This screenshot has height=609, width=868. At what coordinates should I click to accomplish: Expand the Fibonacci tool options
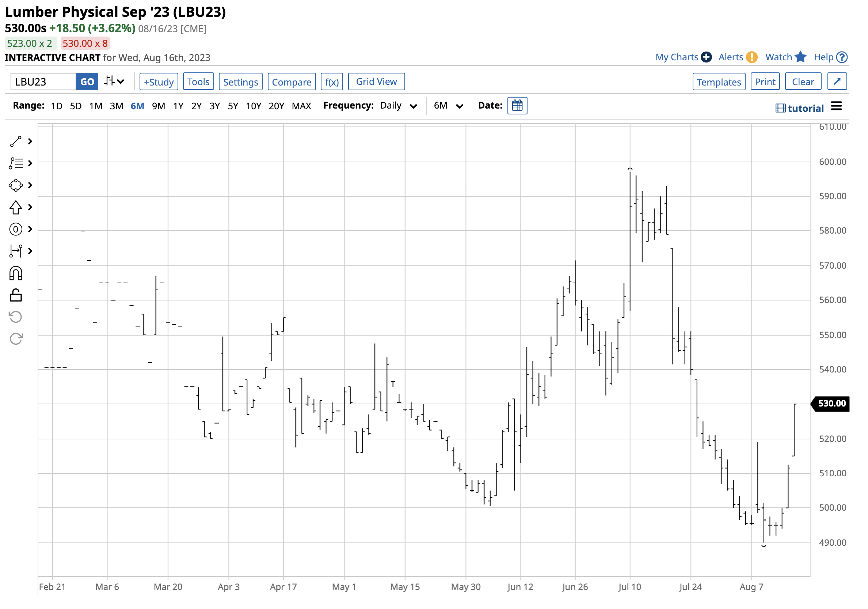point(30,229)
